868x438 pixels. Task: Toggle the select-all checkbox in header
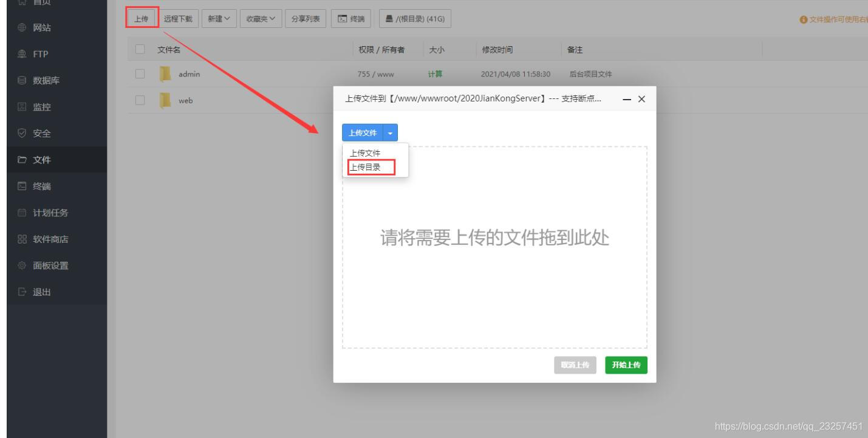coord(140,49)
